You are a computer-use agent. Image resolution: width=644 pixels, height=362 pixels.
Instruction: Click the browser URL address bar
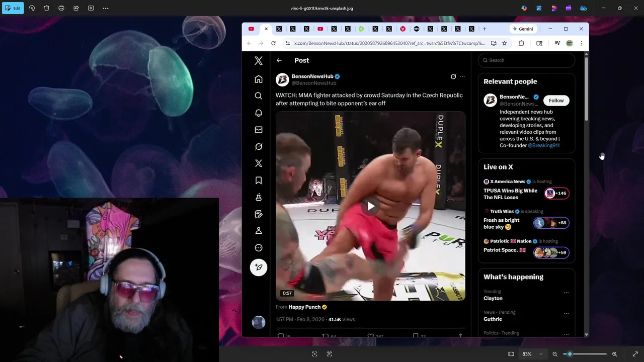coord(389,43)
